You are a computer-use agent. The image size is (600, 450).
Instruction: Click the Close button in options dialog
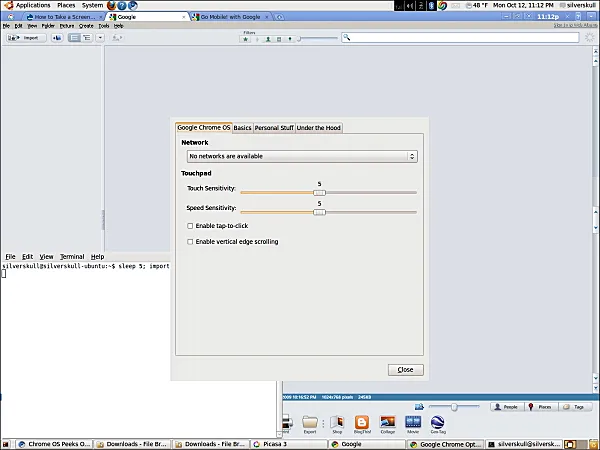click(405, 369)
